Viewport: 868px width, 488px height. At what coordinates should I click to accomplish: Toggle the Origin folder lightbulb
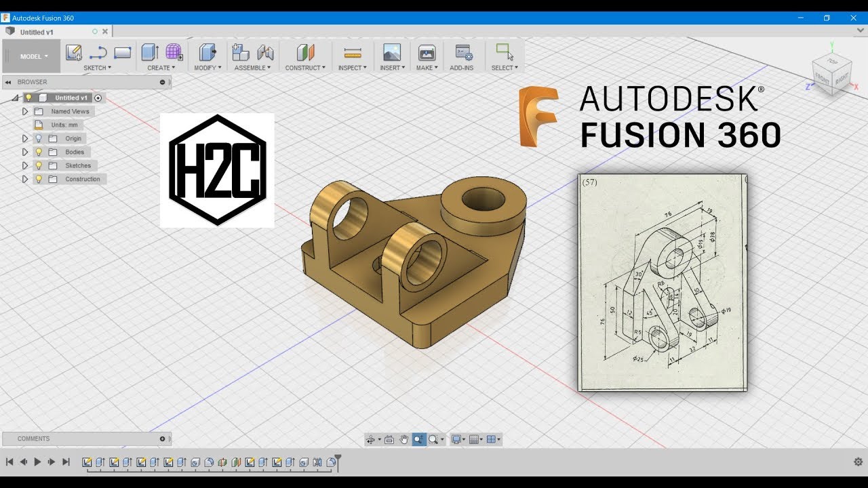click(x=39, y=138)
